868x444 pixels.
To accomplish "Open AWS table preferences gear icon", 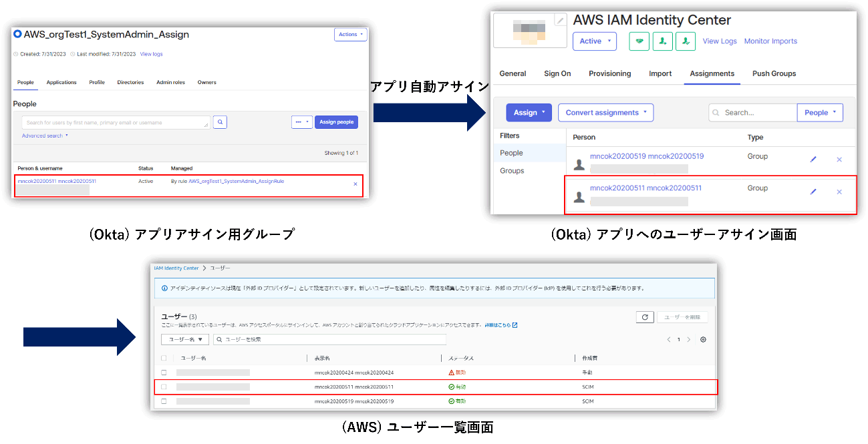I will (703, 340).
